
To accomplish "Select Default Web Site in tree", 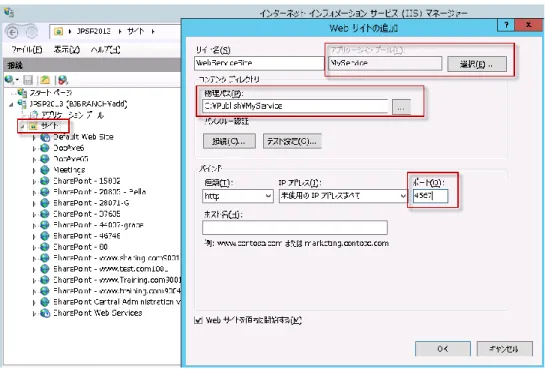I will click(83, 137).
